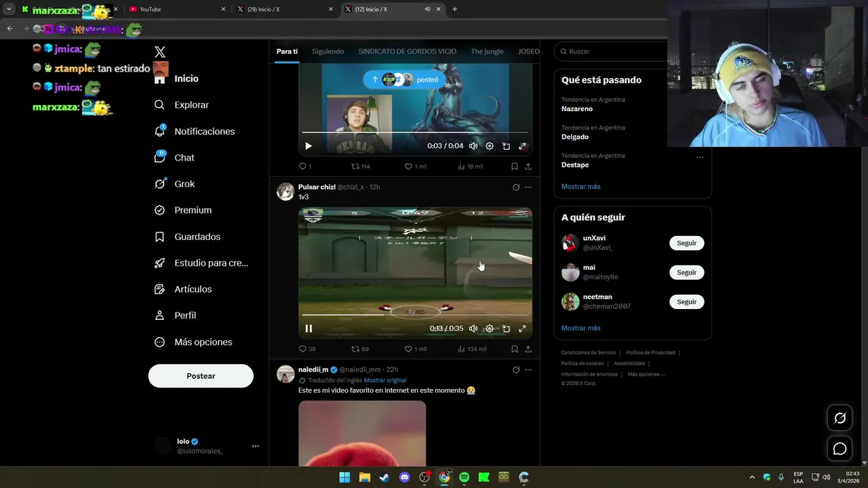Screen dimensions: 868x488
Task: Open the Explorar search page
Action: [182, 105]
